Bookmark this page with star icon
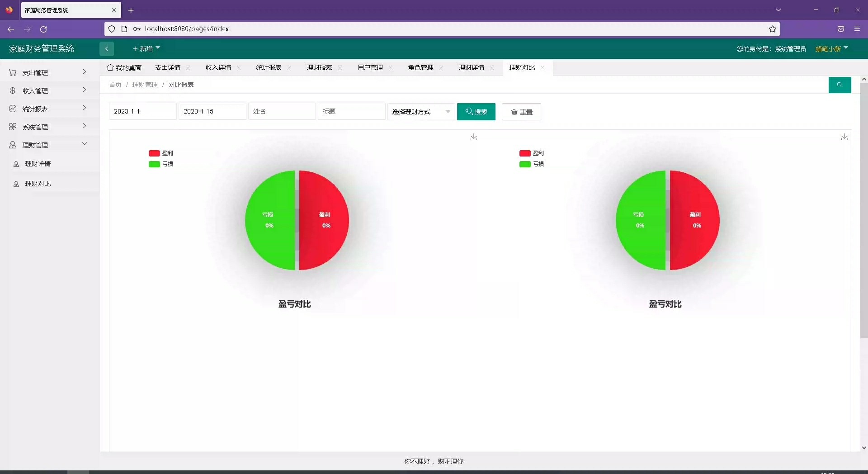 [x=773, y=29]
